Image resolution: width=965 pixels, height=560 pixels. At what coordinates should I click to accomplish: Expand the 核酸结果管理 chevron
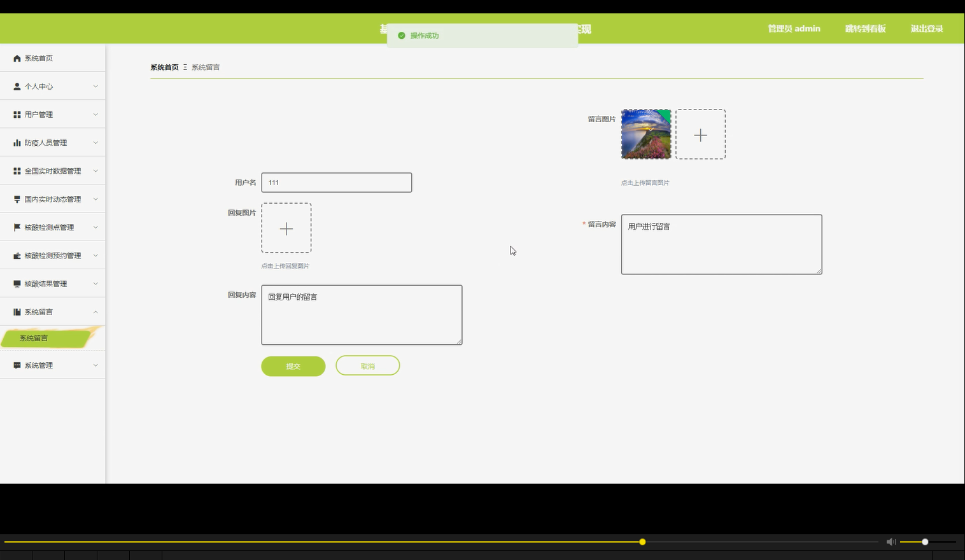click(95, 284)
